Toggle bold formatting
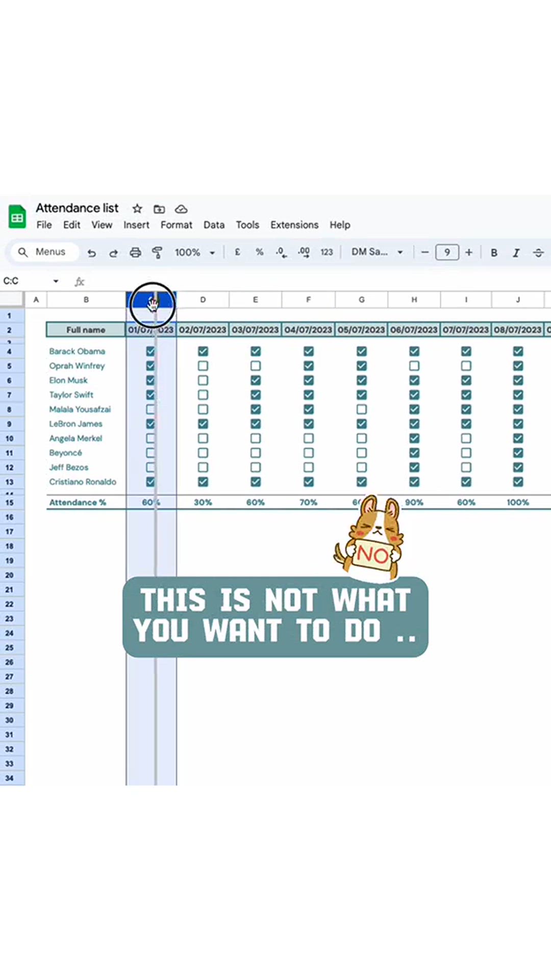 click(494, 253)
